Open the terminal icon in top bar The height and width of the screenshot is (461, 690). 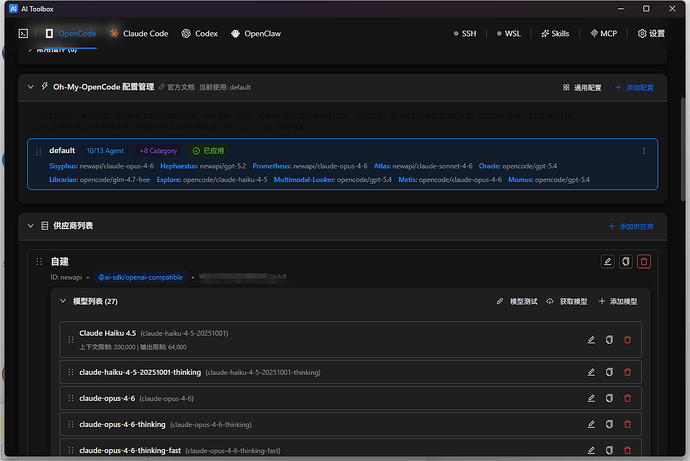tap(23, 33)
